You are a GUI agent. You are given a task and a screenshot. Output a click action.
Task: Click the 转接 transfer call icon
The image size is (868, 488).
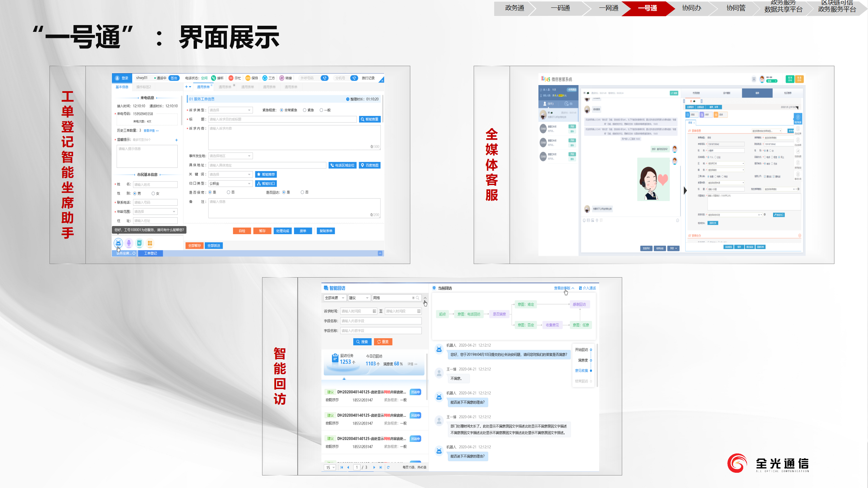pyautogui.click(x=282, y=78)
